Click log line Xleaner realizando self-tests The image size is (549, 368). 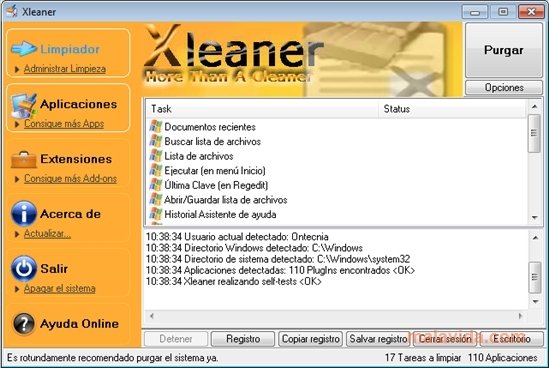coord(234,282)
